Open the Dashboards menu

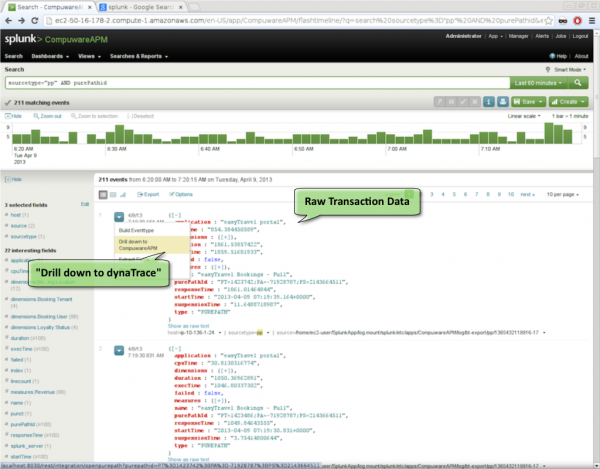pos(50,56)
